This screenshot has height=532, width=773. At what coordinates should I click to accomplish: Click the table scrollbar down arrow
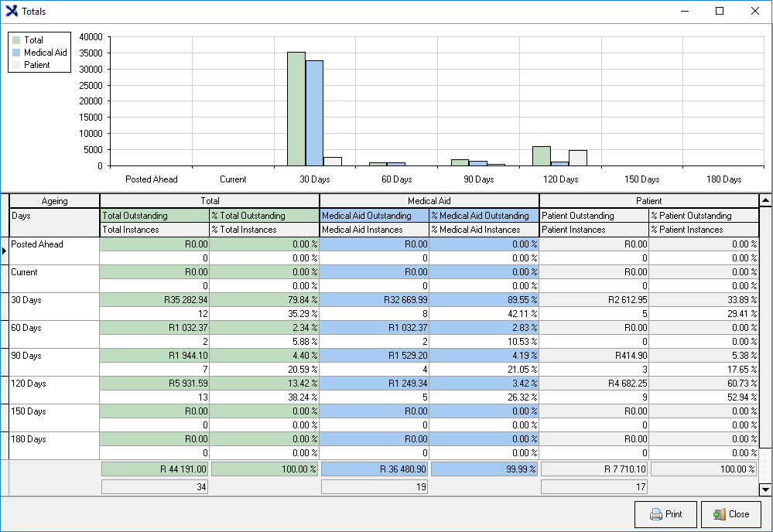tap(765, 489)
